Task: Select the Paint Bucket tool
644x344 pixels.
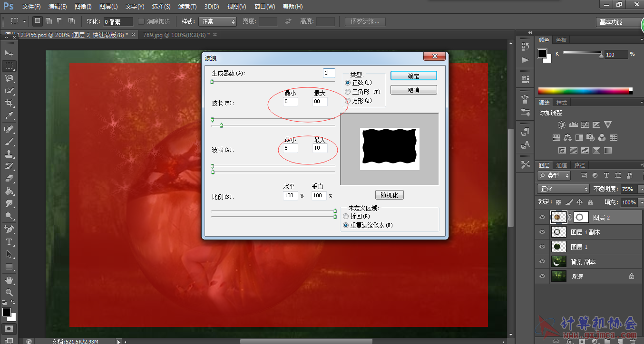Action: tap(9, 191)
